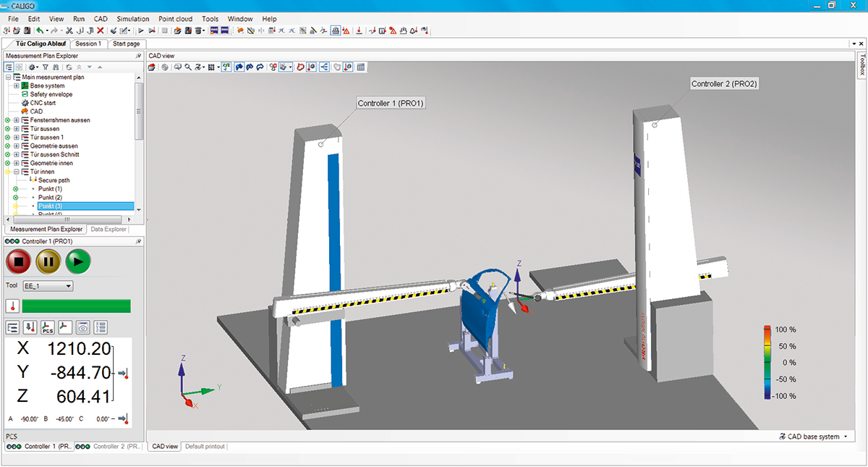The image size is (868, 467).
Task: Toggle the yellow status circle next to Tür innen
Action: pyautogui.click(x=7, y=172)
